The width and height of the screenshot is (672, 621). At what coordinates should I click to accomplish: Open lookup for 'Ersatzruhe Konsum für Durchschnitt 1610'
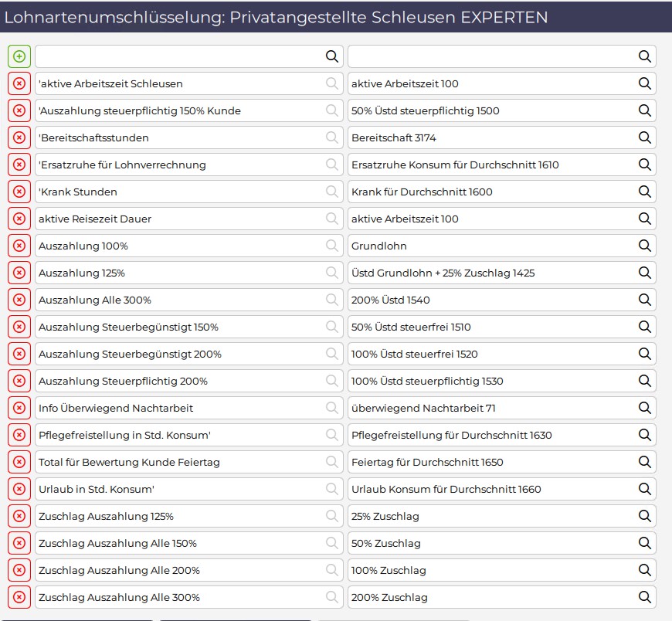tap(644, 165)
